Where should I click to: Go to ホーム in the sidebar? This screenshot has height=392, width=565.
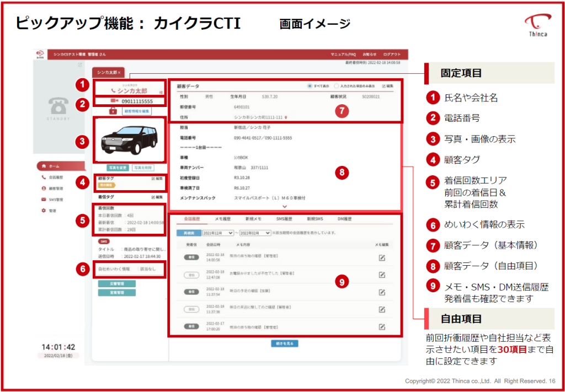pos(61,166)
